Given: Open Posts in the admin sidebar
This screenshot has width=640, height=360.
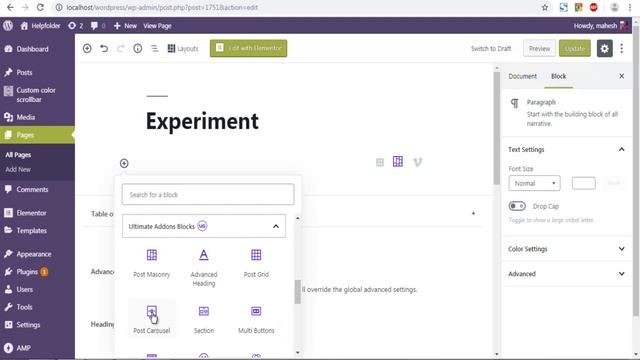Looking at the screenshot, I should pos(24,72).
